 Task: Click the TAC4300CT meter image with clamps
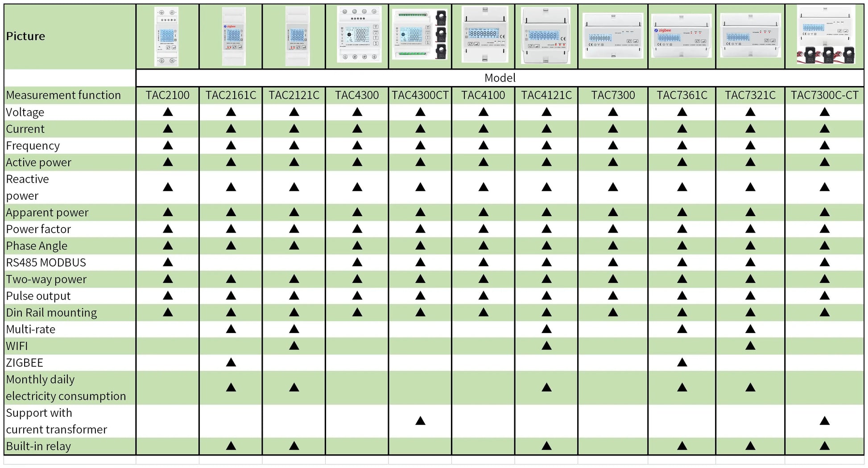419,36
